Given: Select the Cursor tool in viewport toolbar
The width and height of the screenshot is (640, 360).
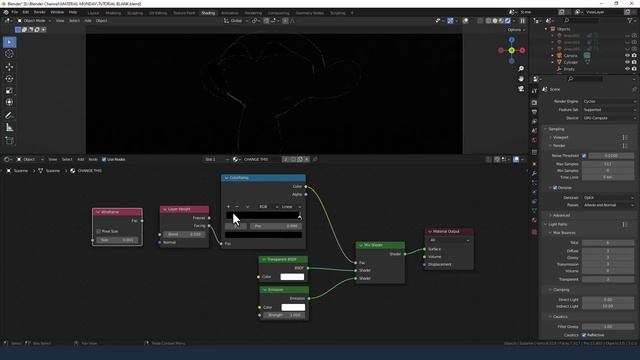Looking at the screenshot, I should pos(9,54).
